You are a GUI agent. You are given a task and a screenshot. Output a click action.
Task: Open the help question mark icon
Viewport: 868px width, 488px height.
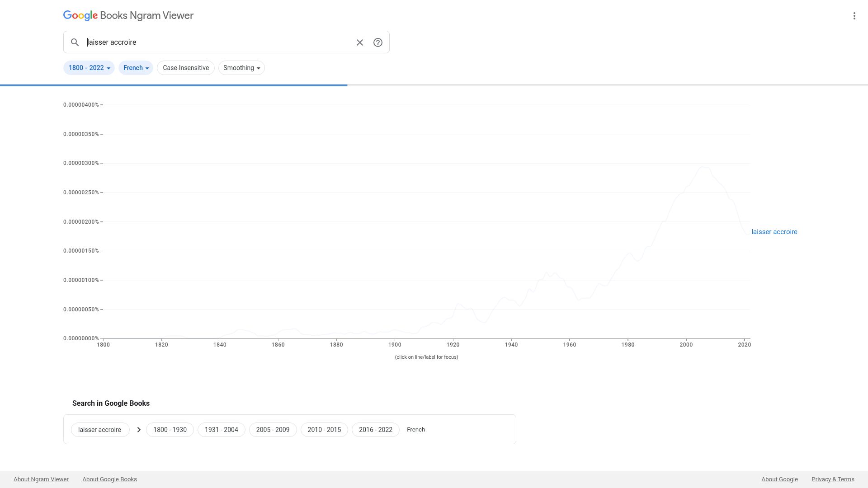point(378,42)
